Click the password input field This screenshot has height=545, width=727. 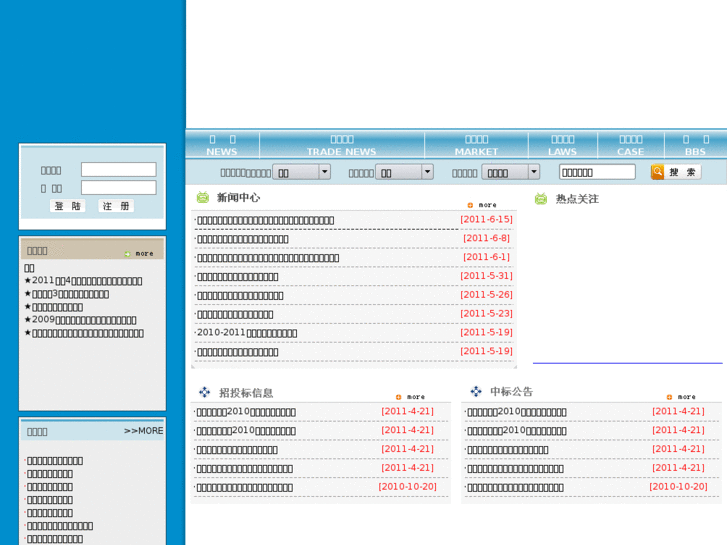119,187
